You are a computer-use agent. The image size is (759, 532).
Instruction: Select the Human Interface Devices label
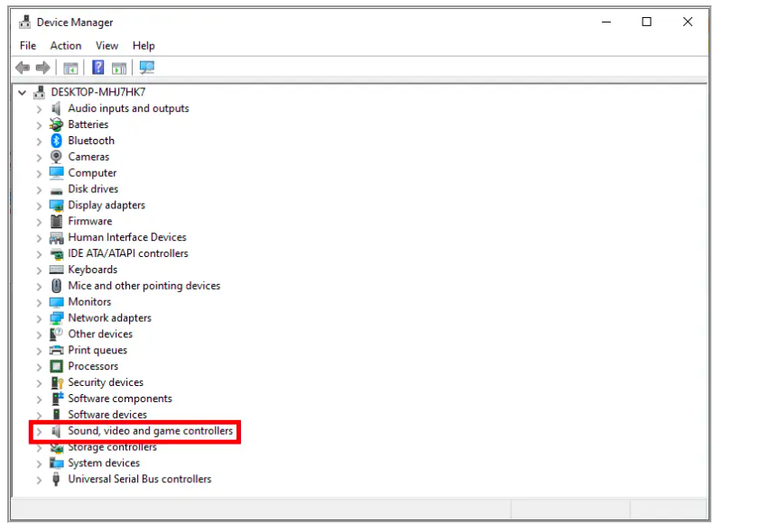[127, 237]
